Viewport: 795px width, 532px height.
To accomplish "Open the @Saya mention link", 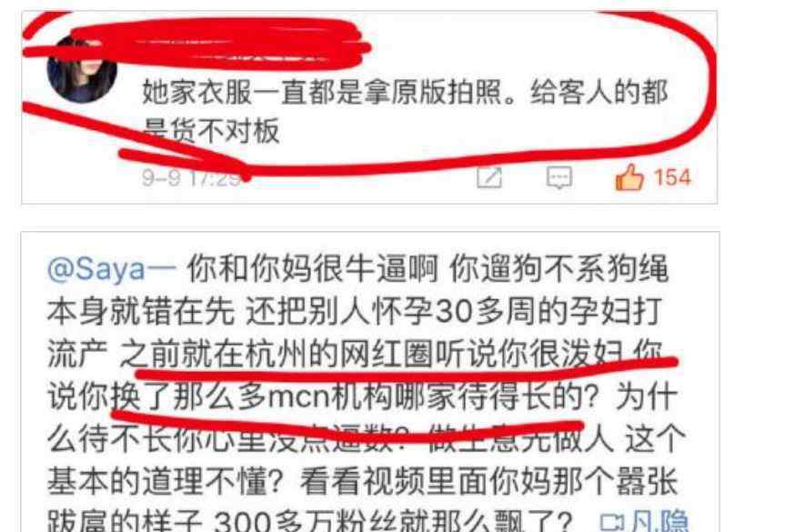I will (111, 269).
